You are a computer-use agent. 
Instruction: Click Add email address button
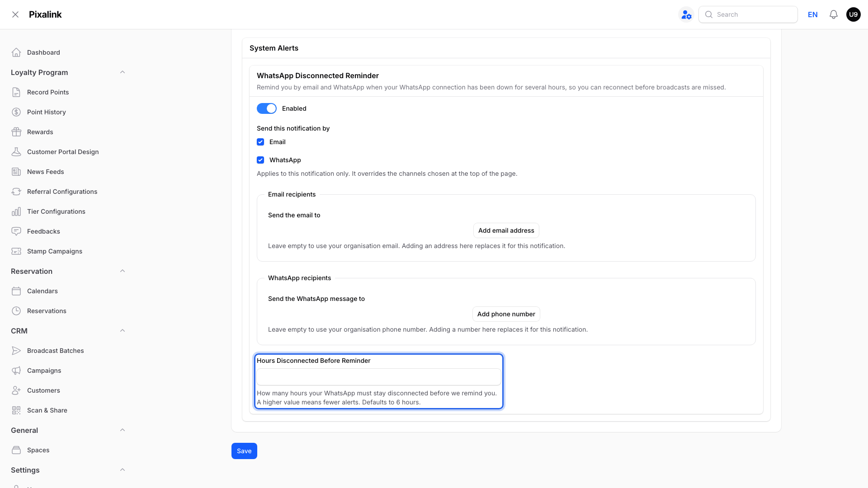pyautogui.click(x=506, y=230)
